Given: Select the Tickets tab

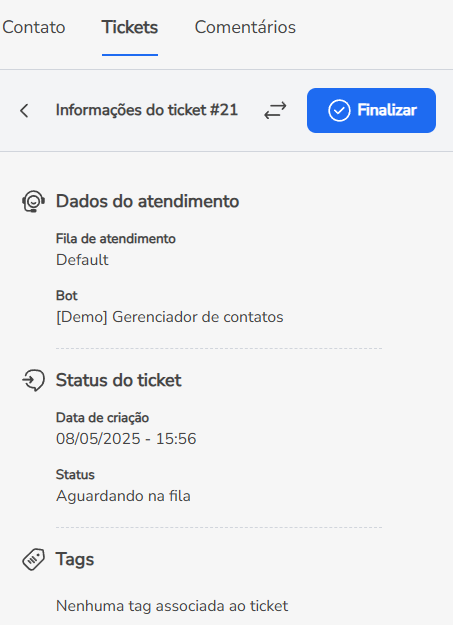Looking at the screenshot, I should tap(130, 27).
